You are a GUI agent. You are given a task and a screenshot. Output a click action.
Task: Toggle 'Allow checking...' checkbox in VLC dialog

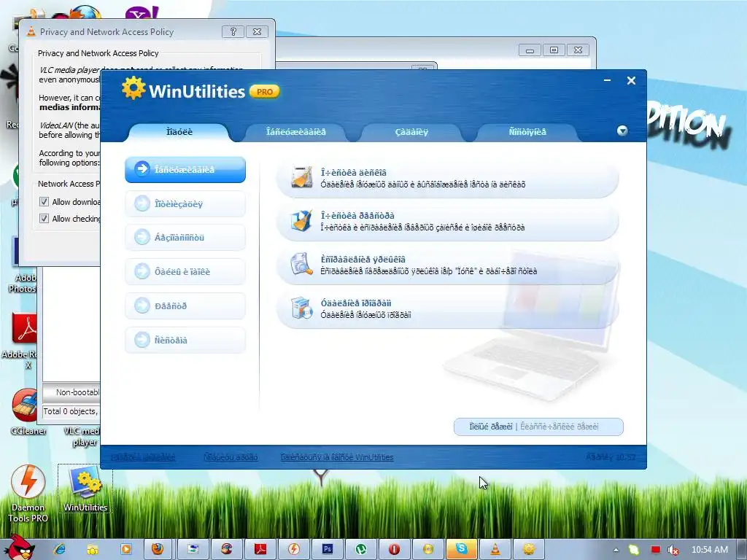click(44, 218)
